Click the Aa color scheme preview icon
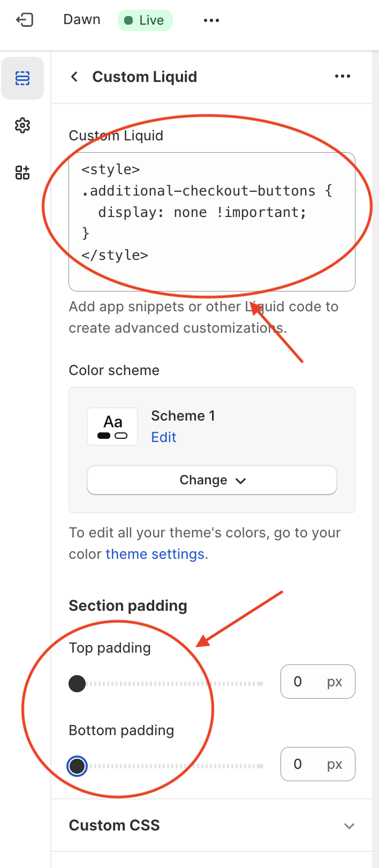 [x=112, y=426]
